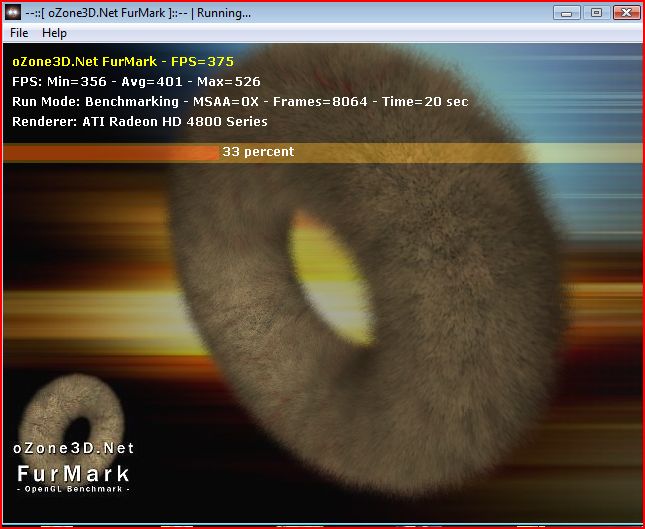Click the FurMark app icon in title bar
Screen dimensions: 645x529
click(13, 13)
